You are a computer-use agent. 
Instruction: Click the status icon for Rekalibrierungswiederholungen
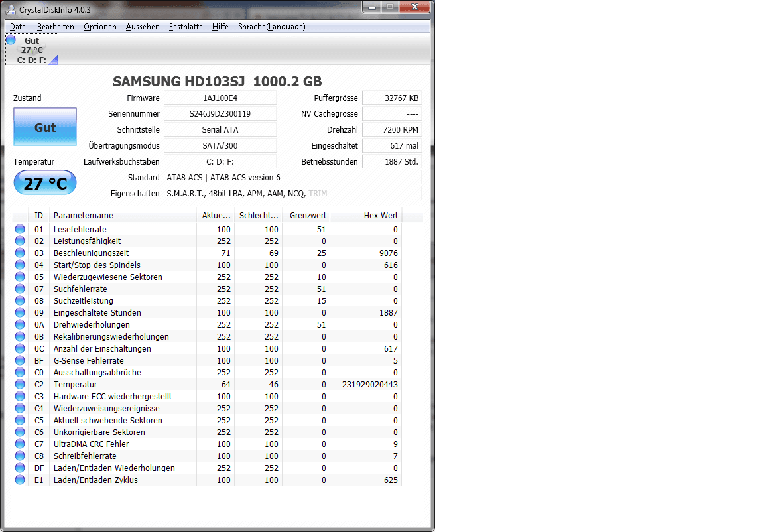[20, 336]
